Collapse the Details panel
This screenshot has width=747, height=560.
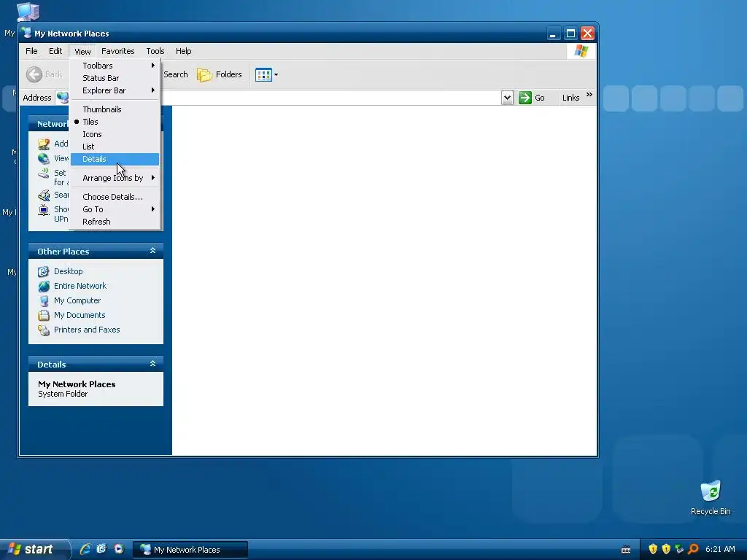[153, 363]
